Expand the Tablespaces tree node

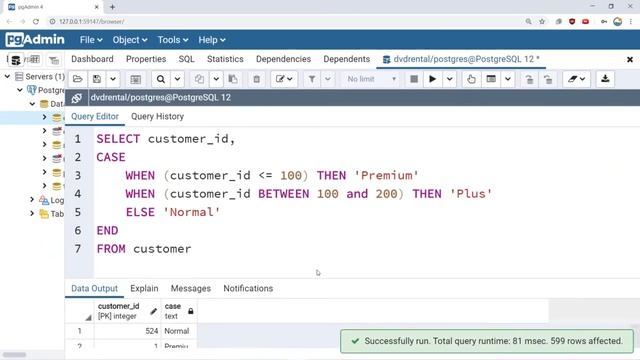(x=32, y=213)
